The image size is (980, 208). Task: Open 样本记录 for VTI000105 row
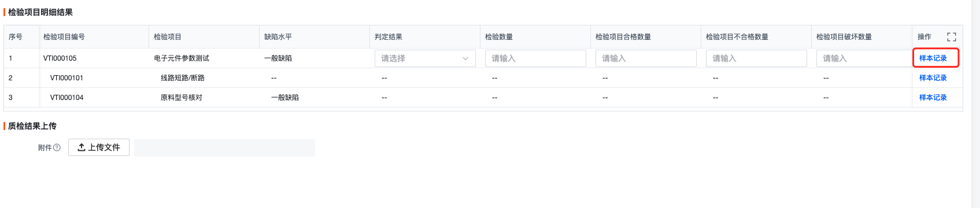933,58
